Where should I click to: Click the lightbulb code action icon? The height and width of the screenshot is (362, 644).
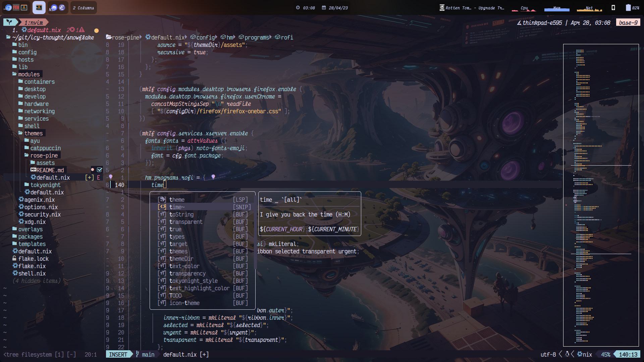pyautogui.click(x=213, y=177)
